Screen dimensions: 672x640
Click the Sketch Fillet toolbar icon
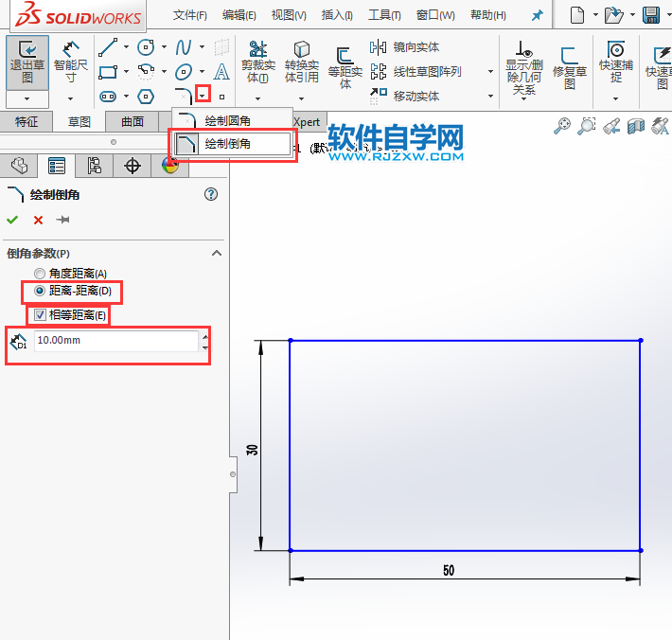click(184, 96)
